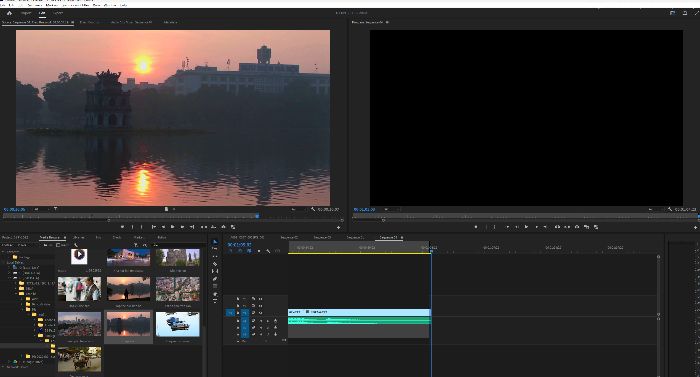Toggle V2 track output eye
The height and width of the screenshot is (377, 700).
(260, 306)
